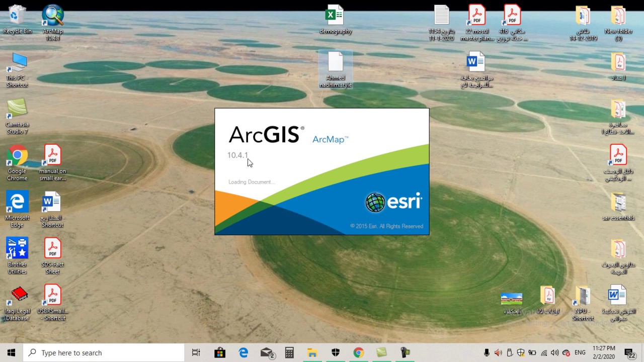Check the battery status icon in the tray
Screen dimensions: 644x362
pos(532,352)
